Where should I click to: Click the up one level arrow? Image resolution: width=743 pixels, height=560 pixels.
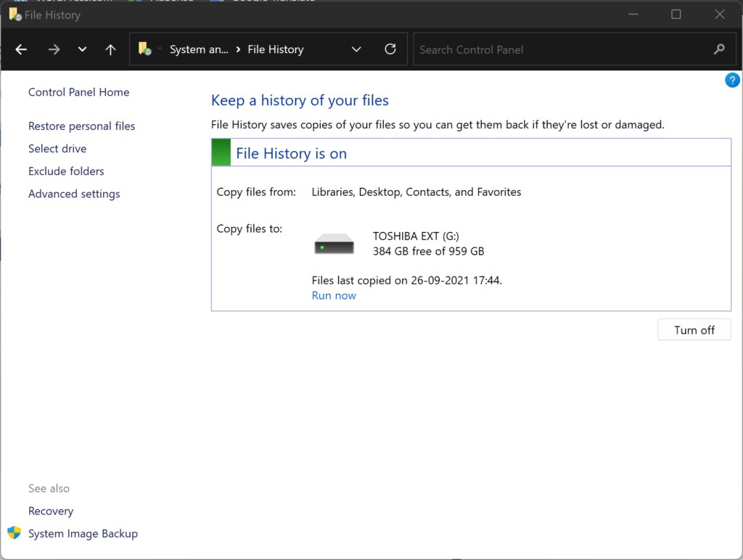[110, 49]
